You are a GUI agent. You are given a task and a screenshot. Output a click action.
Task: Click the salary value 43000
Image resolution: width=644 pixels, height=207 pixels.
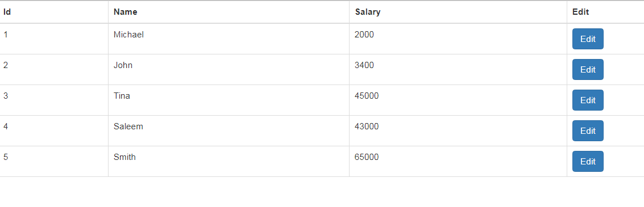point(367,126)
